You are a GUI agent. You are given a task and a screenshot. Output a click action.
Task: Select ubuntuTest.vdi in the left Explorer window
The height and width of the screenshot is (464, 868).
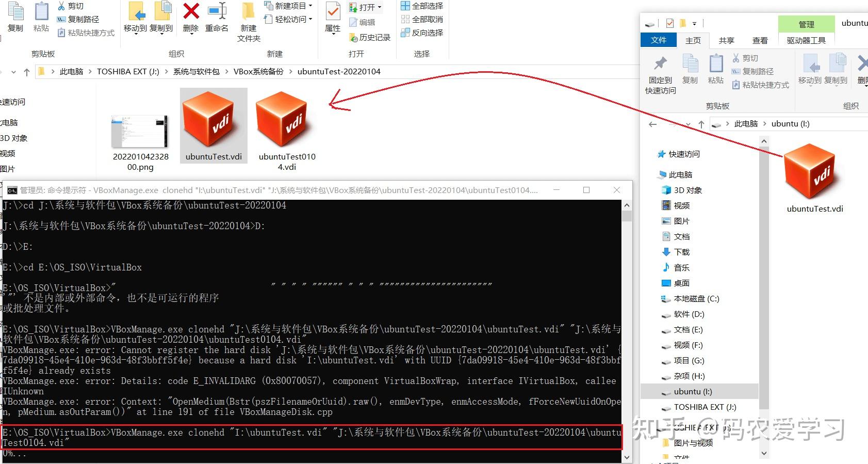pos(214,125)
